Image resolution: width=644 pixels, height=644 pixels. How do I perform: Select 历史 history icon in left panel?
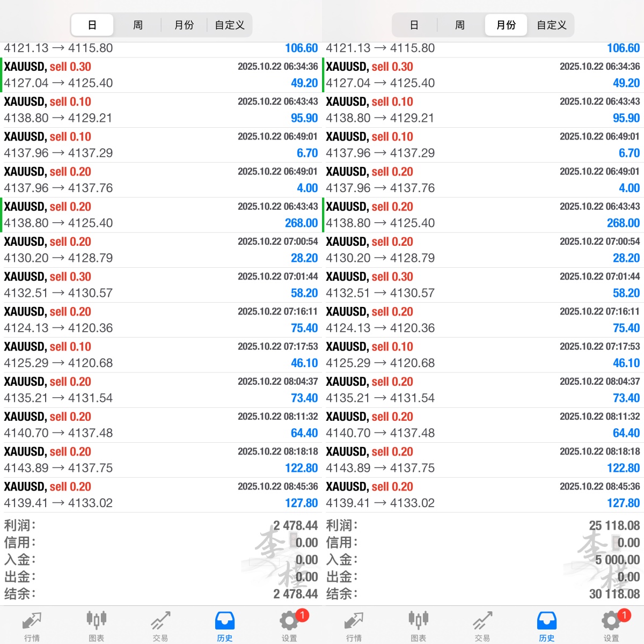(225, 625)
